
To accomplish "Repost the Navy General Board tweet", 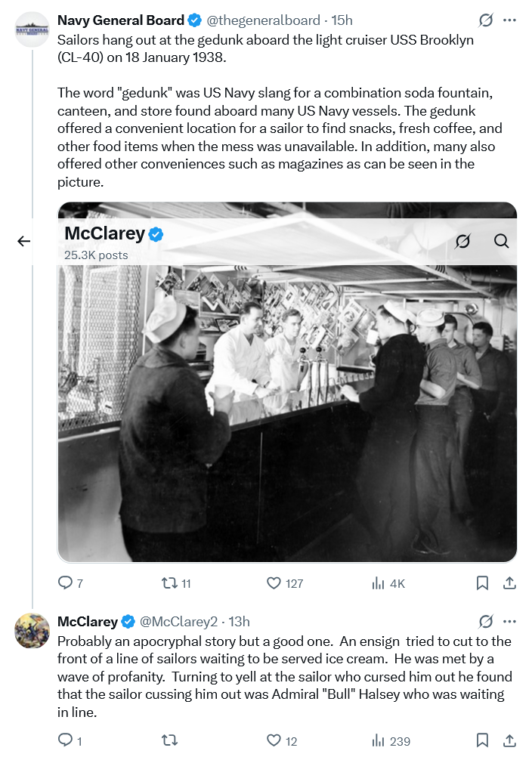I will coord(171,583).
